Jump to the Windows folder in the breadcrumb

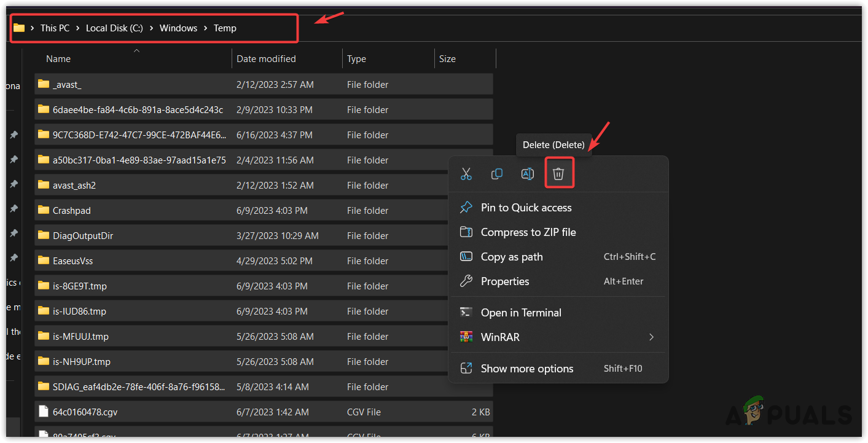(178, 28)
